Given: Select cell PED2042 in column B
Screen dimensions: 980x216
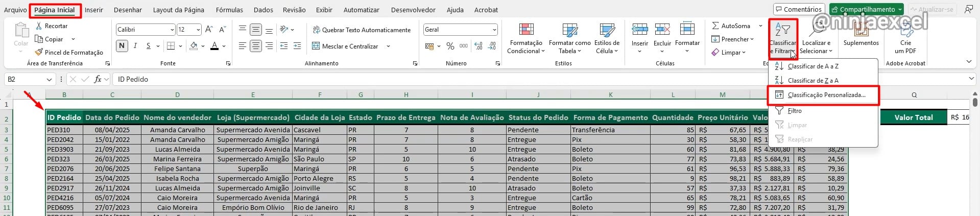Looking at the screenshot, I should pyautogui.click(x=64, y=139).
